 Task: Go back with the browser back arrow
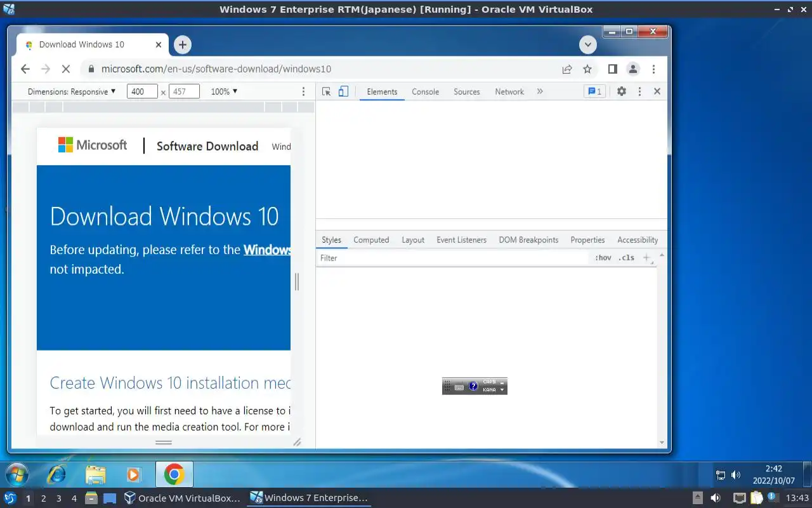(x=25, y=69)
